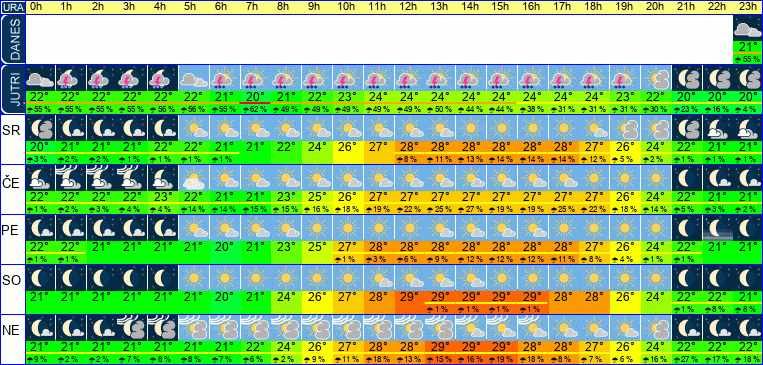Click the NE 21h 27% precipitation value
The image size is (763, 365).
click(x=687, y=359)
